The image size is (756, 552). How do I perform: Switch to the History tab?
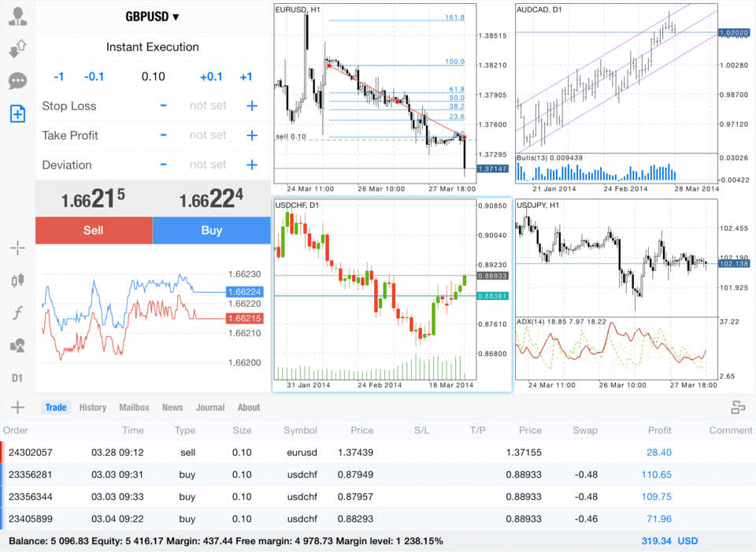(x=92, y=407)
